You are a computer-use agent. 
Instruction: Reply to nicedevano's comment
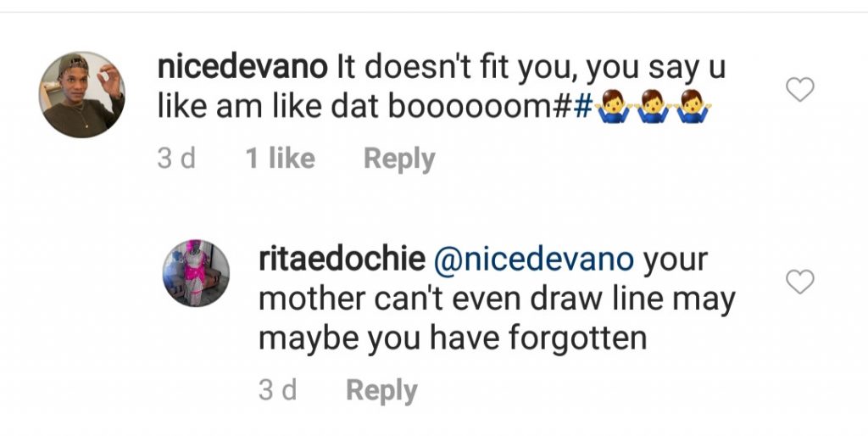399,159
